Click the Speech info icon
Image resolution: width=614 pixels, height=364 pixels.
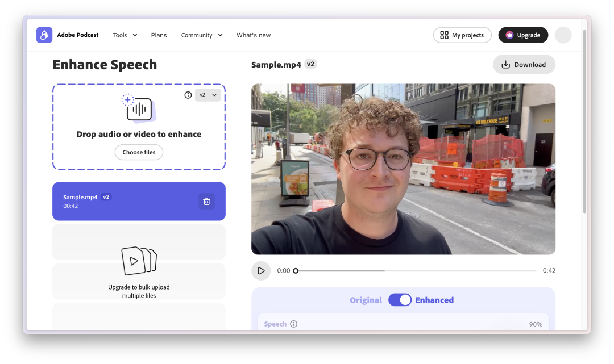(294, 324)
